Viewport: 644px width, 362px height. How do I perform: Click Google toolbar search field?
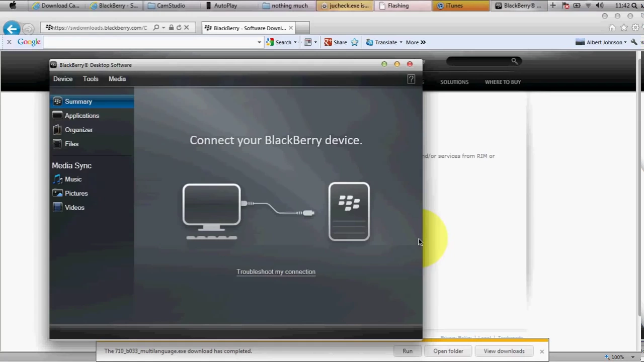tap(150, 42)
